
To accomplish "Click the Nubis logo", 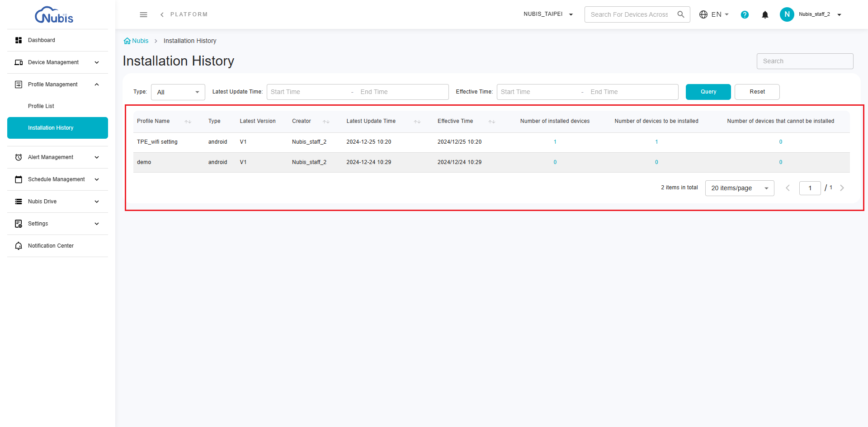I will (54, 15).
